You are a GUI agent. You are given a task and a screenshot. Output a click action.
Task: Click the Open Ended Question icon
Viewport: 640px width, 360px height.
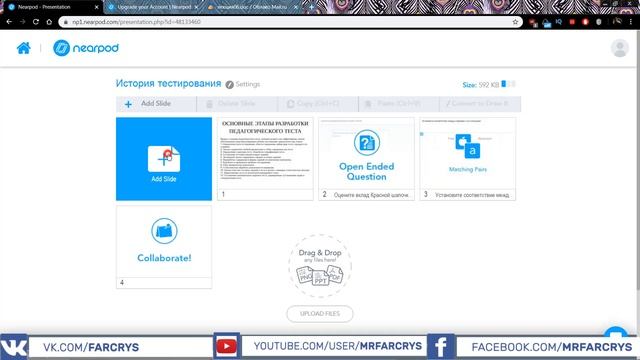click(x=367, y=142)
